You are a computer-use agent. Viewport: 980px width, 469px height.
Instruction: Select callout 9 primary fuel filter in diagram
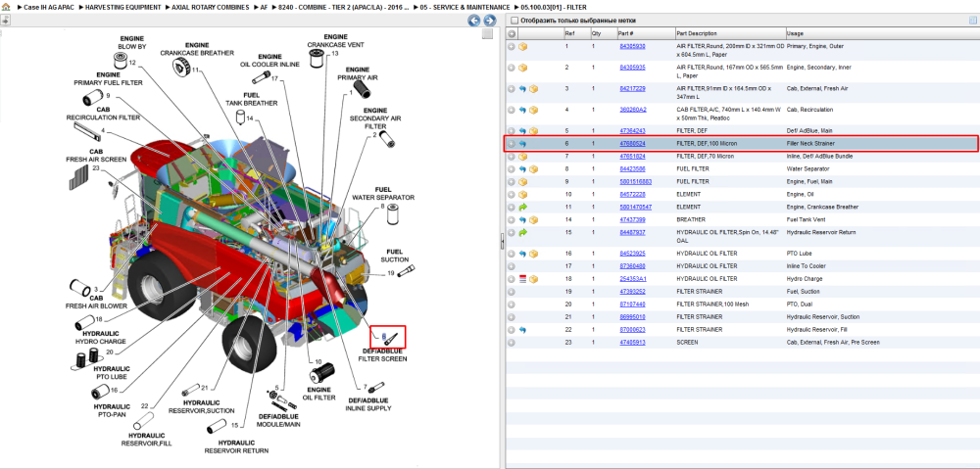(108, 96)
